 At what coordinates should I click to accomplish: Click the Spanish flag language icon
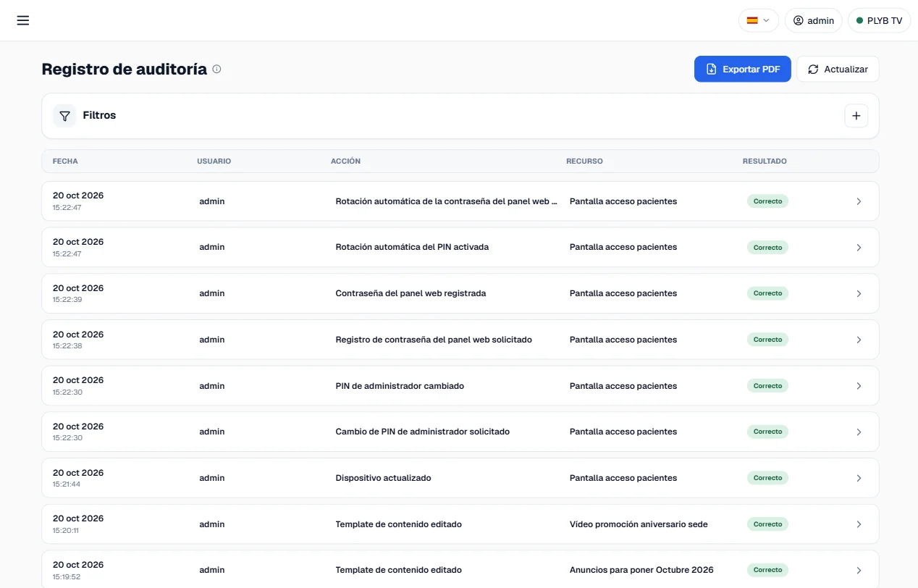point(752,20)
